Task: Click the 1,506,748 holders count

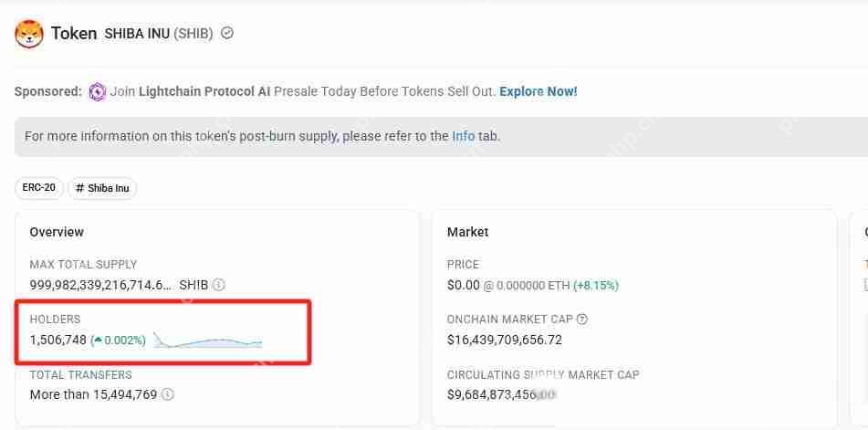Action: coord(58,340)
